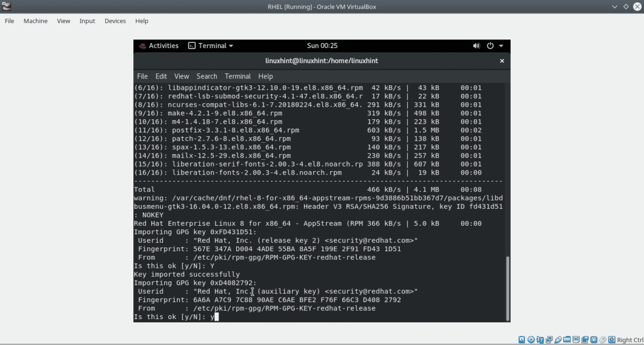Click the VirtualBox window icon in title bar
Viewport: 644px width, 345px height.
pyautogui.click(x=6, y=7)
